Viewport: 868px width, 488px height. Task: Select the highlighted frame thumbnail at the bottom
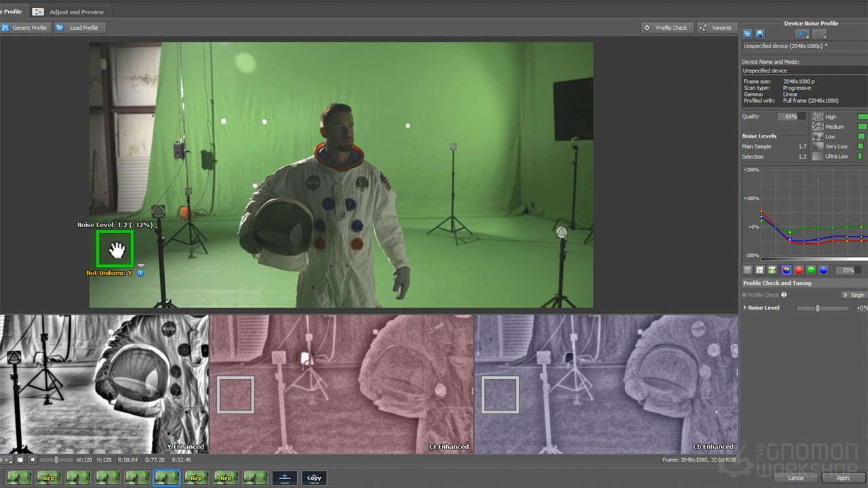167,477
